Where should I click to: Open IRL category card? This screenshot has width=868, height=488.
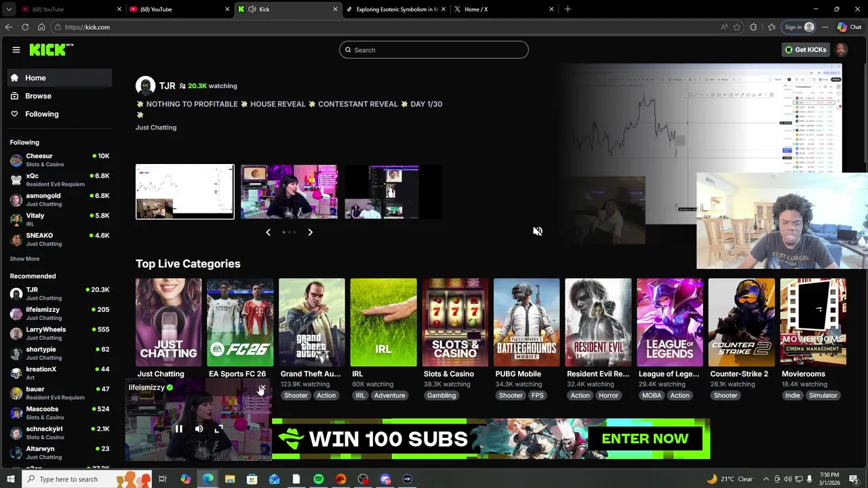[384, 323]
